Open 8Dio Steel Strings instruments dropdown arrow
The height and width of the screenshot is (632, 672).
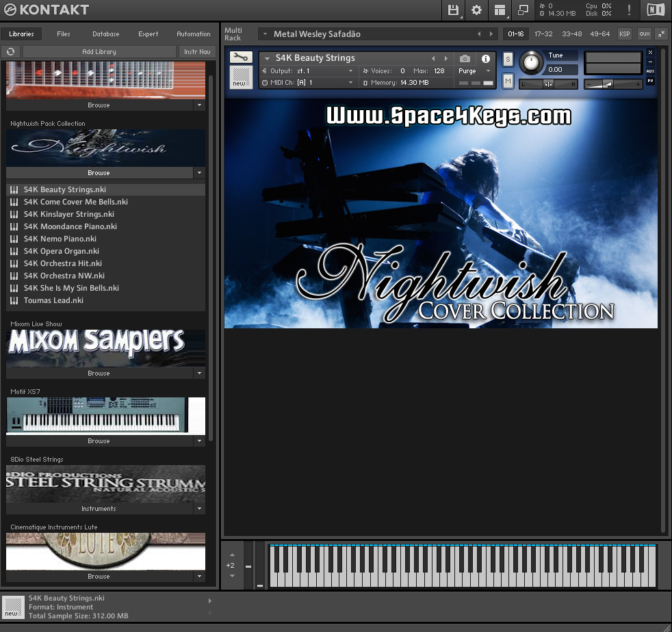[199, 509]
